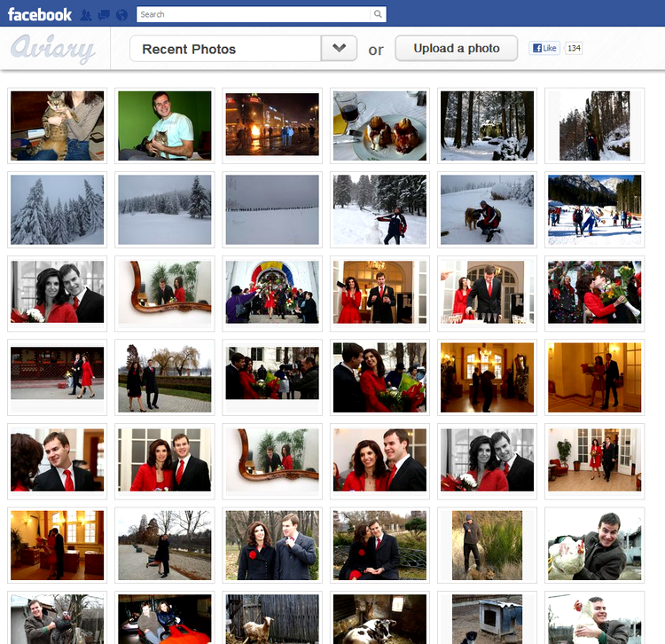Image resolution: width=665 pixels, height=644 pixels.
Task: Select third-row ornate mirror reflection photo
Action: [165, 293]
